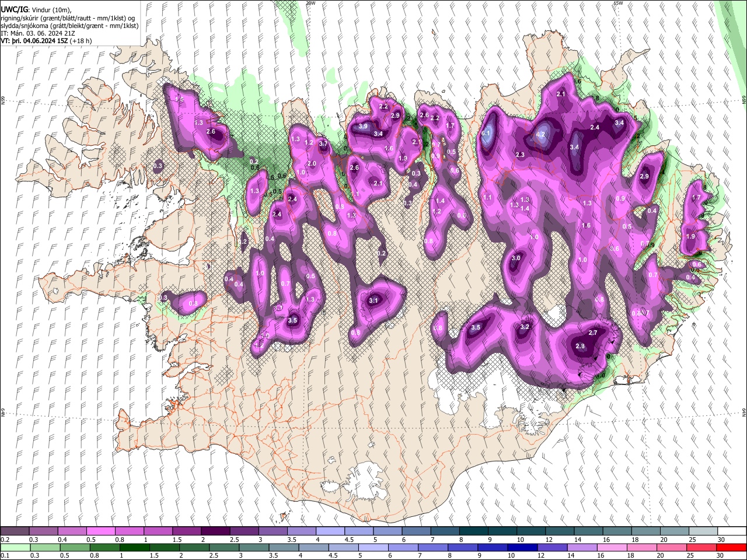Select the grey-purple 0.2 swatch in upper legend
Screen dimensions: 747x560
click(x=15, y=531)
